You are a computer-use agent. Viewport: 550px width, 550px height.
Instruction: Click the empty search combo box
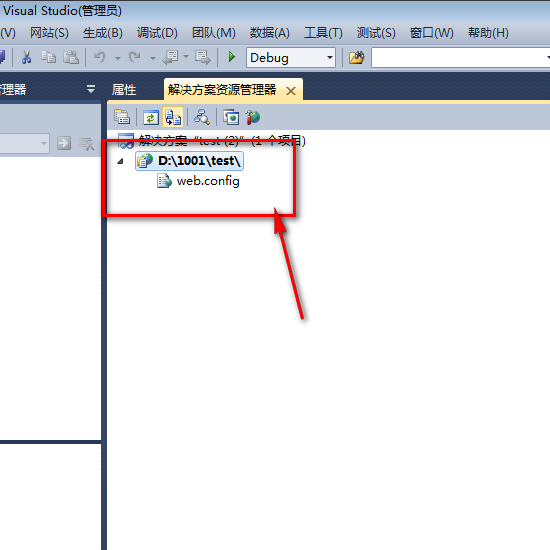pos(461,58)
